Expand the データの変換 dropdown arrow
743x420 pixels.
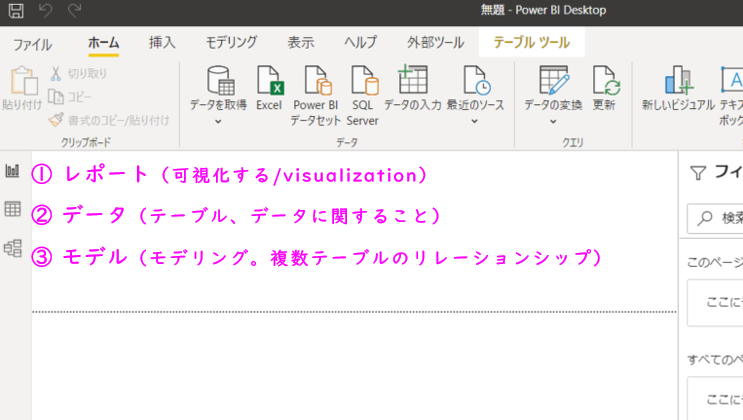click(x=553, y=121)
